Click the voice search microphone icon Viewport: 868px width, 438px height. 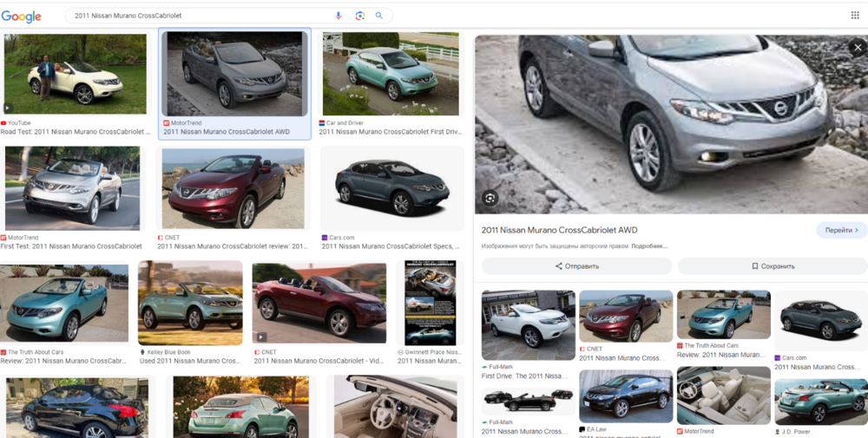pos(339,16)
